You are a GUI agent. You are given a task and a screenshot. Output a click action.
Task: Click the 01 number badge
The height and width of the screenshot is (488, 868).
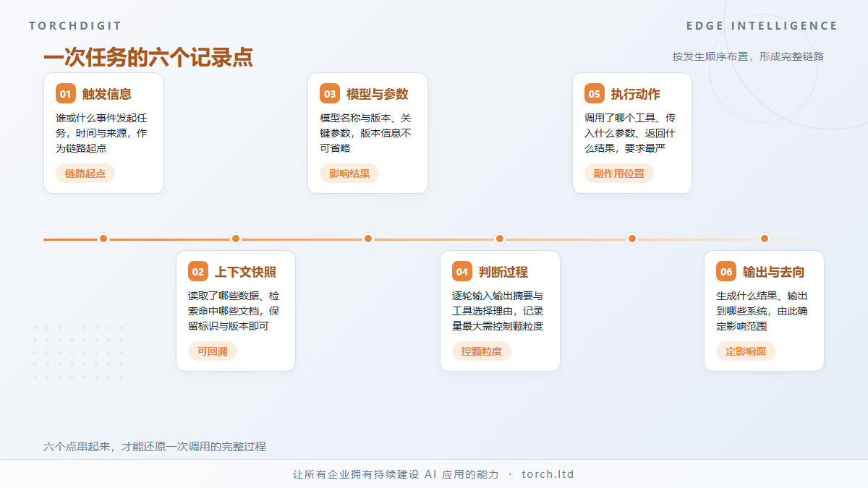click(x=66, y=94)
